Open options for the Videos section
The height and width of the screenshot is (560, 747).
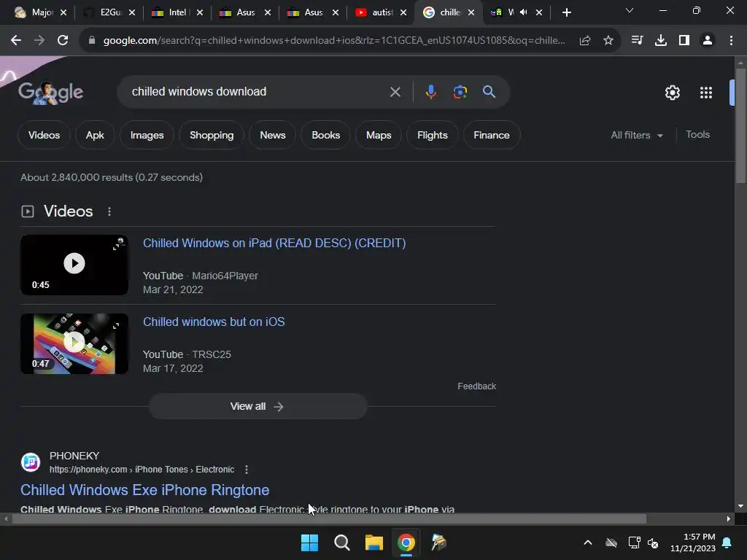click(109, 211)
